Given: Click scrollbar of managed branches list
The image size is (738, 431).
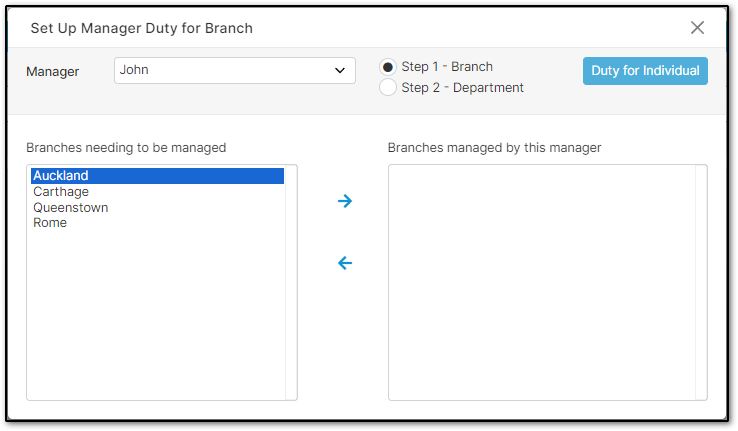Looking at the screenshot, I should pos(701,282).
